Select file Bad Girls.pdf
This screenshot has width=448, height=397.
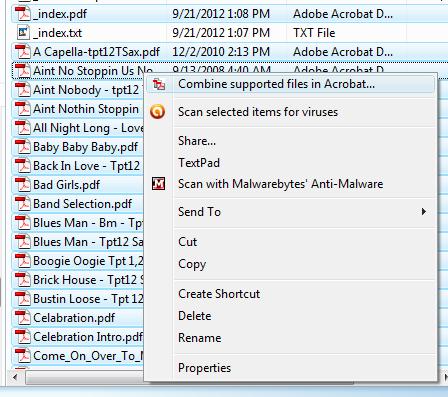pos(66,185)
